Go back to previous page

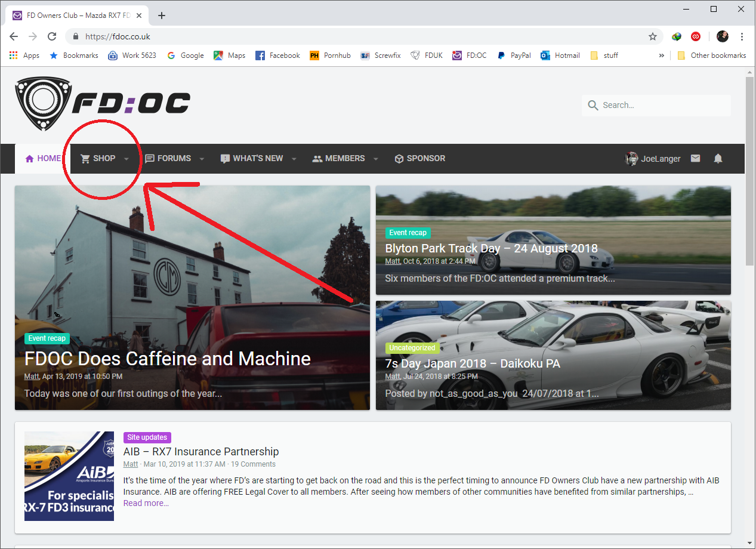[x=14, y=36]
